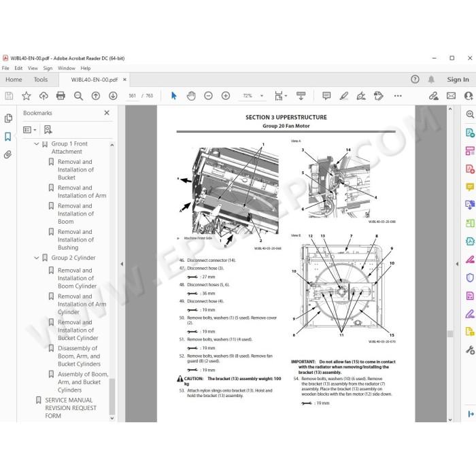Open Removal and Installation of Arm
The height and width of the screenshot is (476, 476).
[82, 192]
